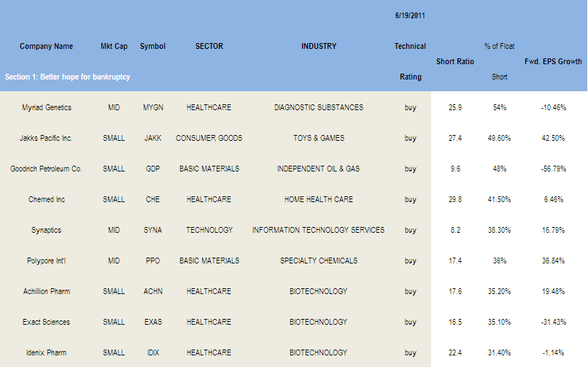Click the 38.30% float short value
The image size is (588, 370).
coord(499,230)
